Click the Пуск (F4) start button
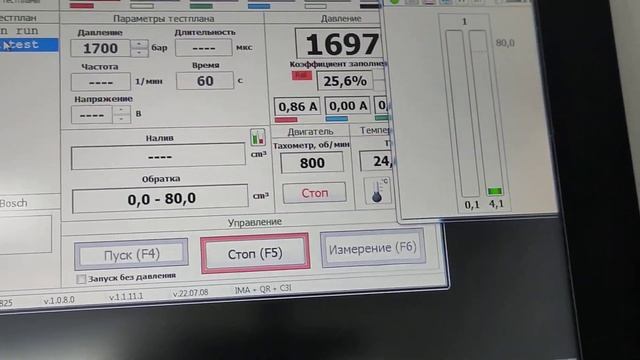The image size is (640, 360). click(x=131, y=255)
